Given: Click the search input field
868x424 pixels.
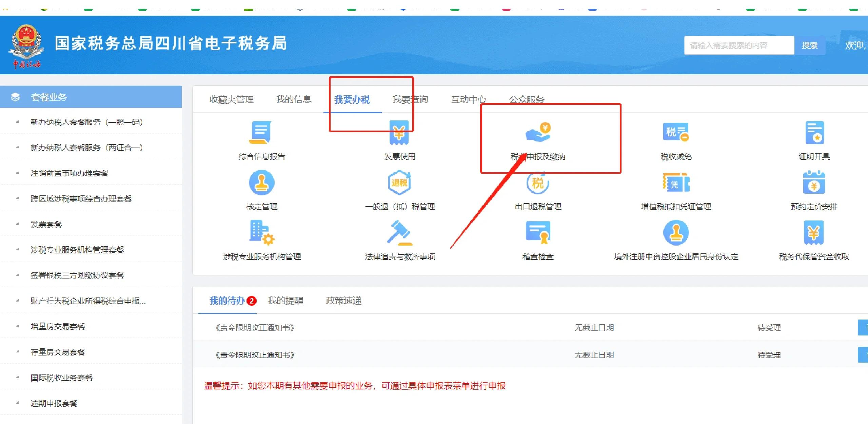Looking at the screenshot, I should 738,45.
